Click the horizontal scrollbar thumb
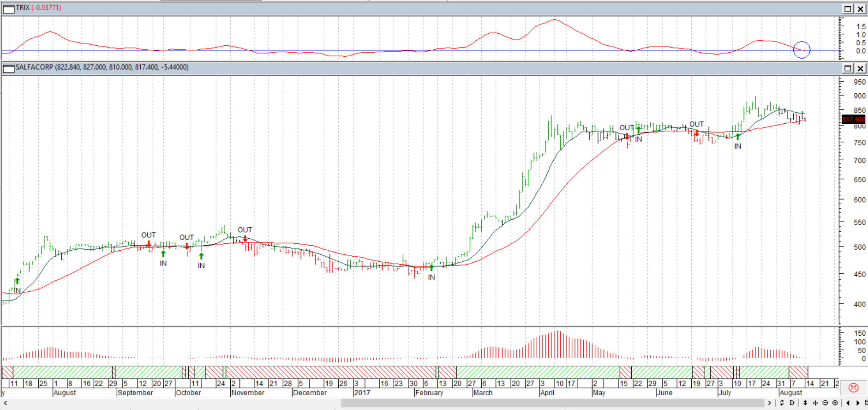 point(553,403)
